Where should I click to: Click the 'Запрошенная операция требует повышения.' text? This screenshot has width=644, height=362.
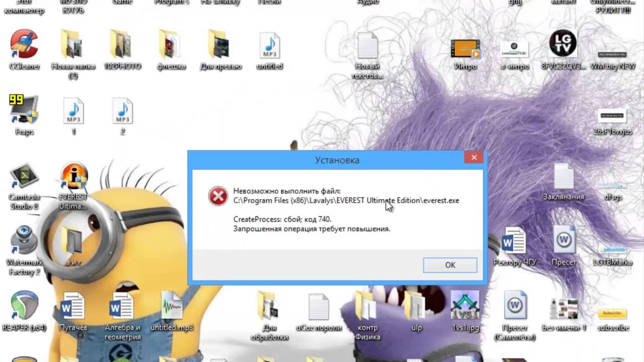pyautogui.click(x=311, y=229)
